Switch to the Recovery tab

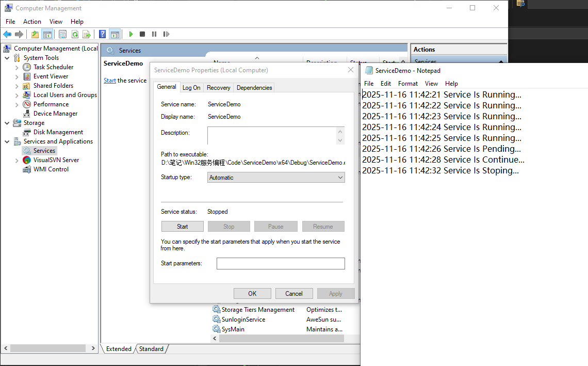[219, 87]
